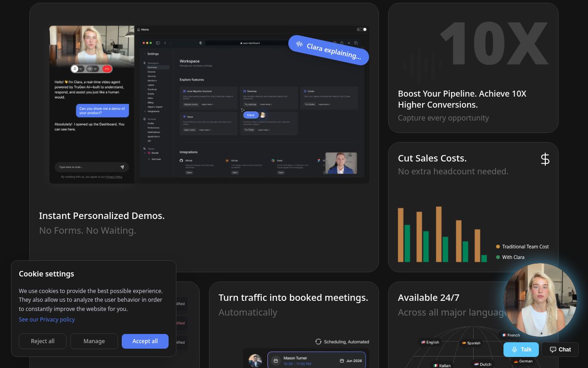Click the Cookie settings title
This screenshot has width=588, height=368.
(x=46, y=274)
